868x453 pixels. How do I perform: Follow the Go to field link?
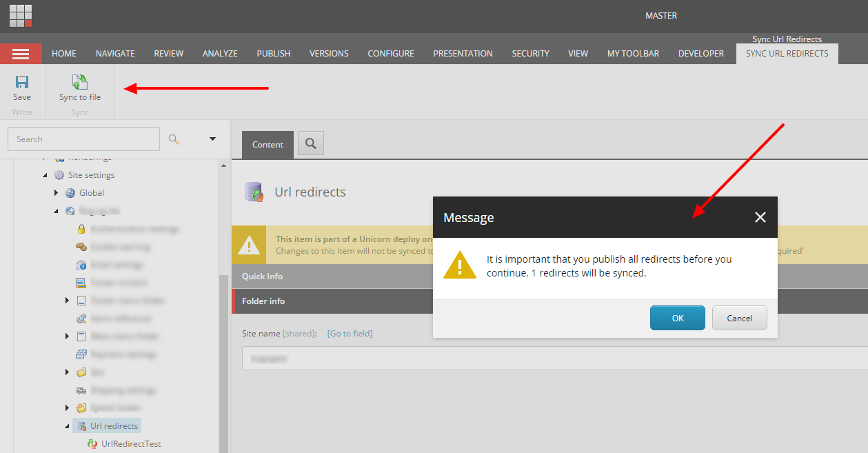pos(350,334)
